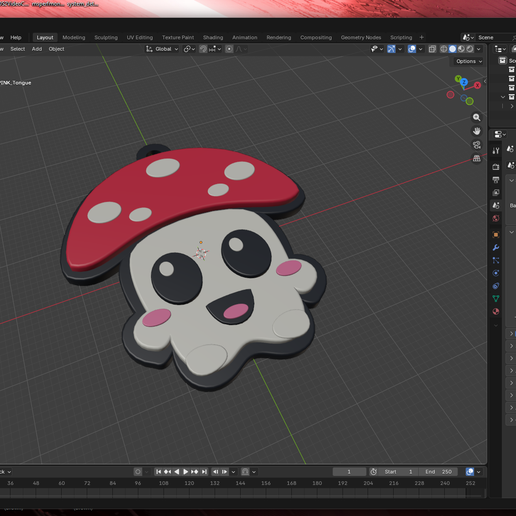Open the Global transform orientation dropdown
516x516 pixels.
coord(162,49)
